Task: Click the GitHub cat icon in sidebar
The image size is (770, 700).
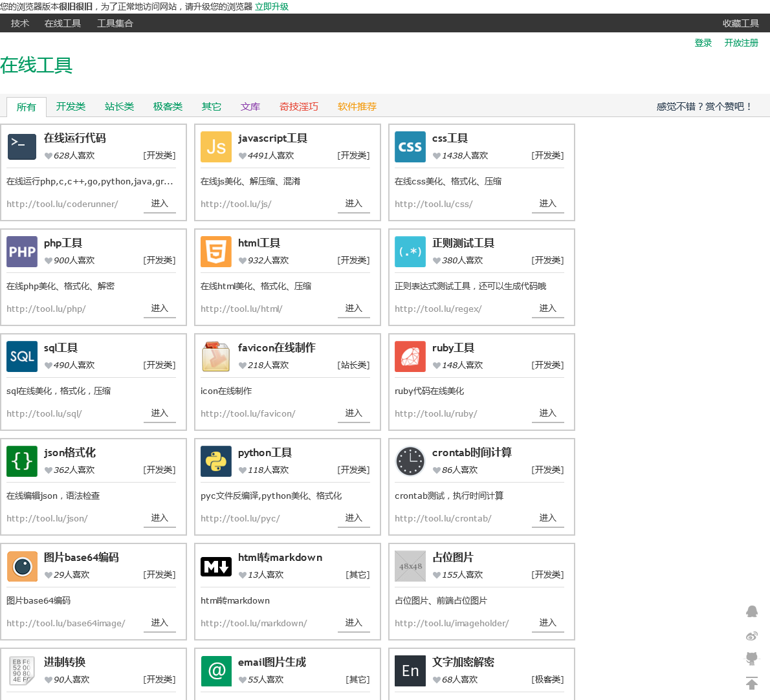Action: (752, 659)
